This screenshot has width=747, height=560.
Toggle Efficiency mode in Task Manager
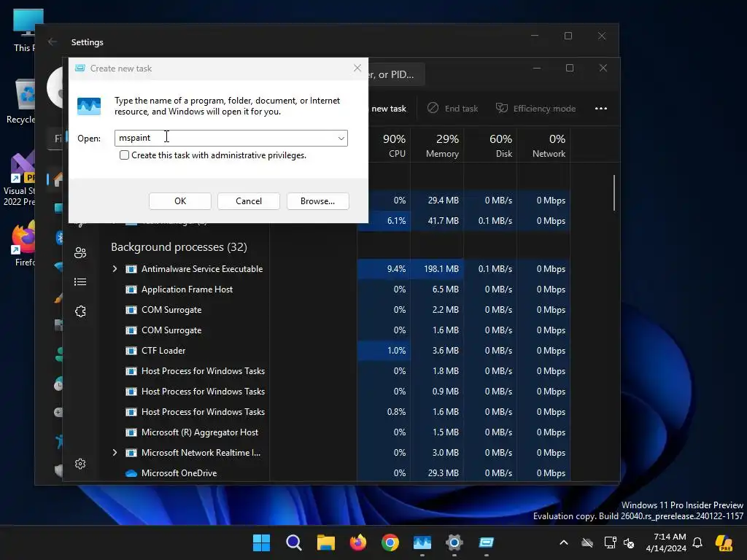(x=536, y=109)
